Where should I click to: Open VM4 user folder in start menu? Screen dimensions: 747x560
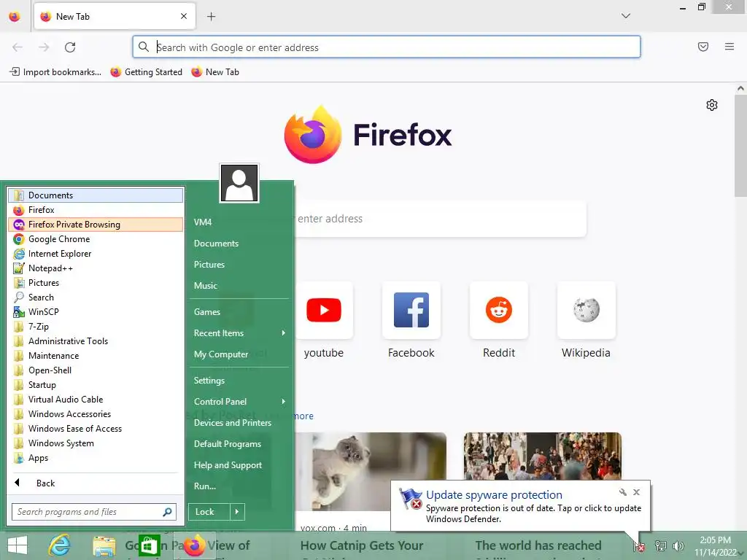click(239, 222)
